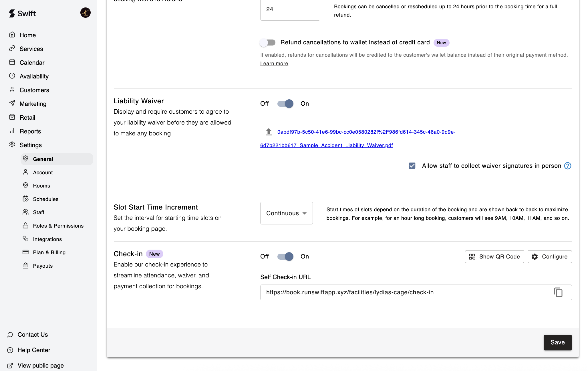
Task: Select Roles & Permissions settings
Action: pos(58,226)
